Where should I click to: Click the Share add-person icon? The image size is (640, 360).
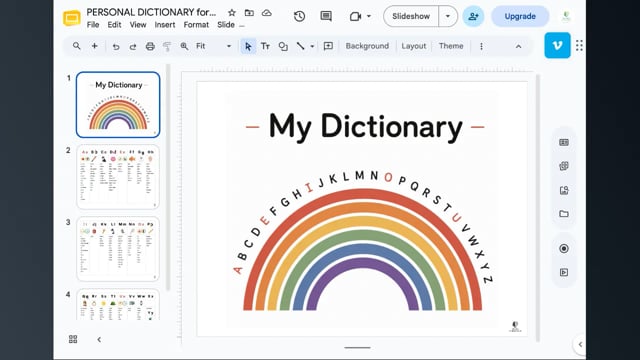(473, 16)
